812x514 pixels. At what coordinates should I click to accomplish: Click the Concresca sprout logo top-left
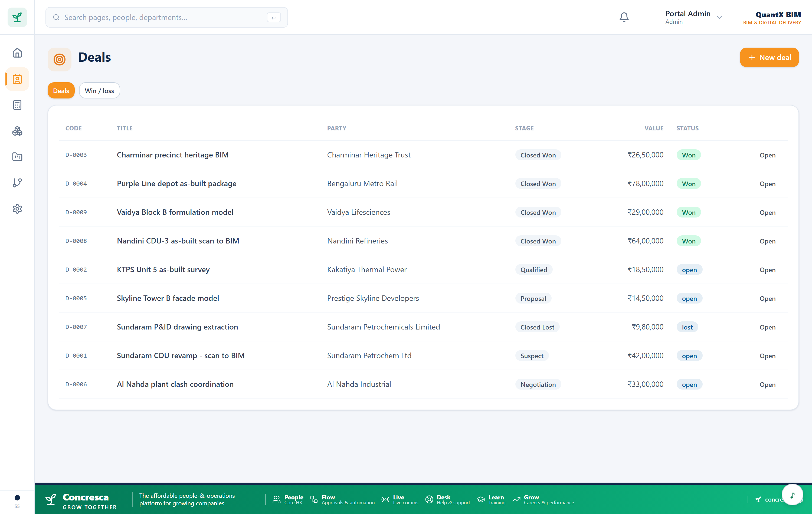[x=17, y=17]
